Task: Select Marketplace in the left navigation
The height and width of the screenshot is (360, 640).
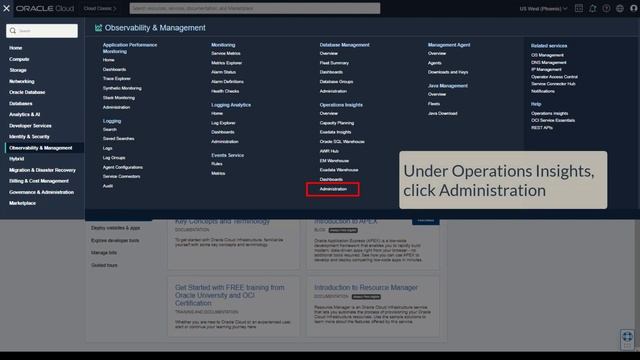Action: [22, 203]
